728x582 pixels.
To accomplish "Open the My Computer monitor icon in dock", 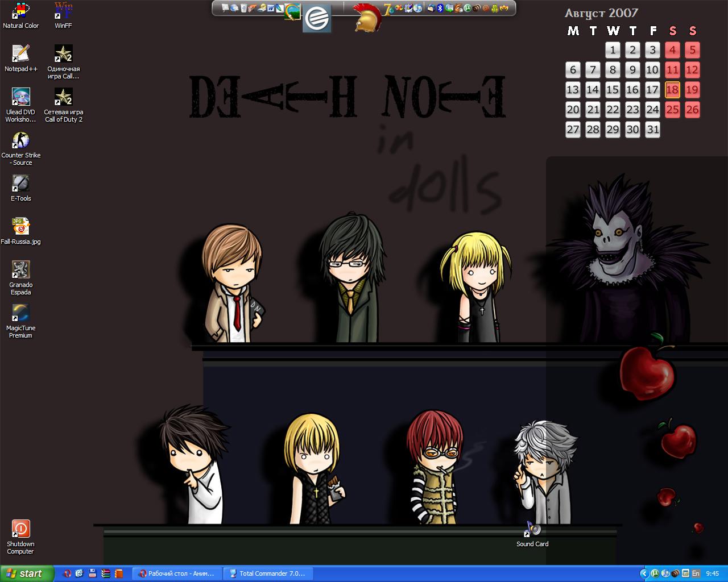I will (x=225, y=8).
